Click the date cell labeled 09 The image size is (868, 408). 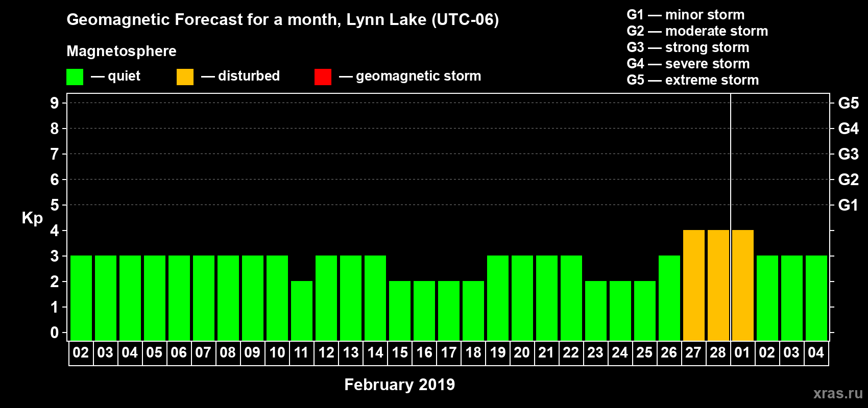pos(252,353)
